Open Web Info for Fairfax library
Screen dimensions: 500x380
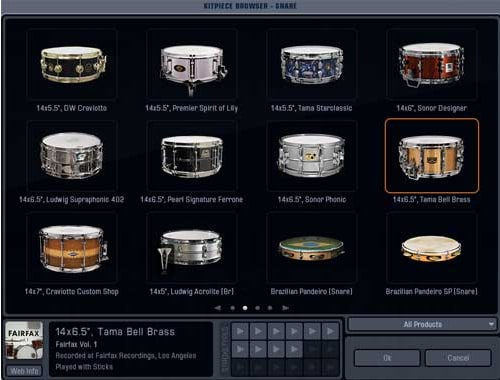[24, 371]
